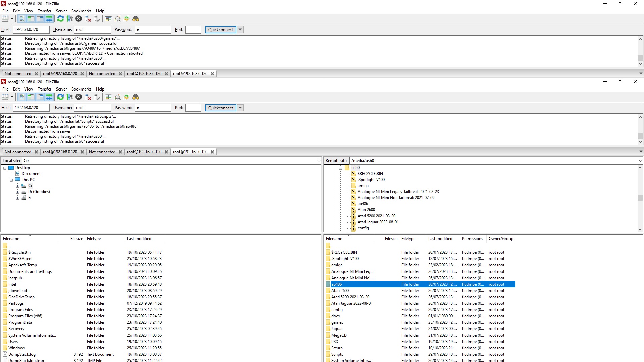Open file search binoculars in upper FileZilla window
Screen dimensions: 644x362
136,19
